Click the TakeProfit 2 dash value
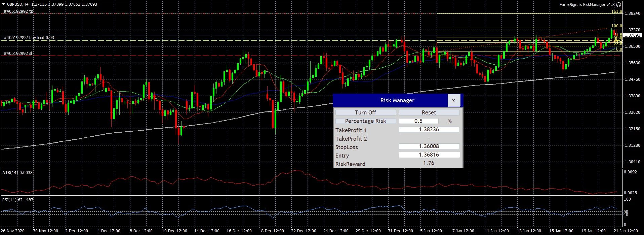This screenshot has height=235, width=644. point(429,138)
